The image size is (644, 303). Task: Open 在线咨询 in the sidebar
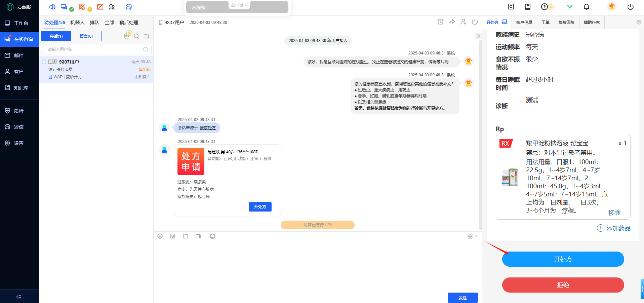point(19,39)
